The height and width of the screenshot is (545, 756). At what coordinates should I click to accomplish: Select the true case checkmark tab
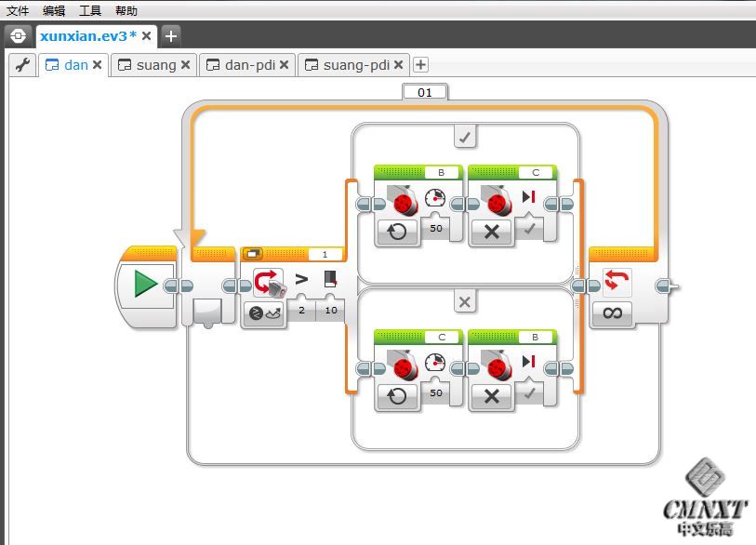[x=465, y=138]
